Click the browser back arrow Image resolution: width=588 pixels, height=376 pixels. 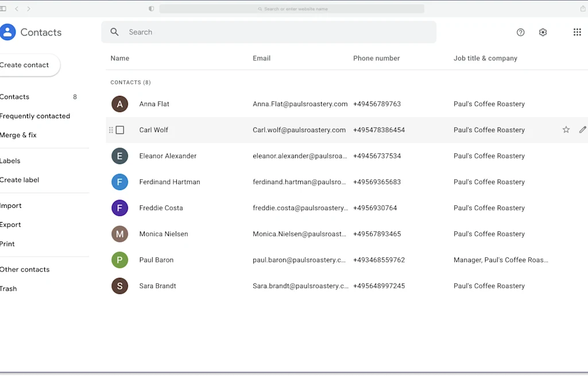(x=16, y=9)
